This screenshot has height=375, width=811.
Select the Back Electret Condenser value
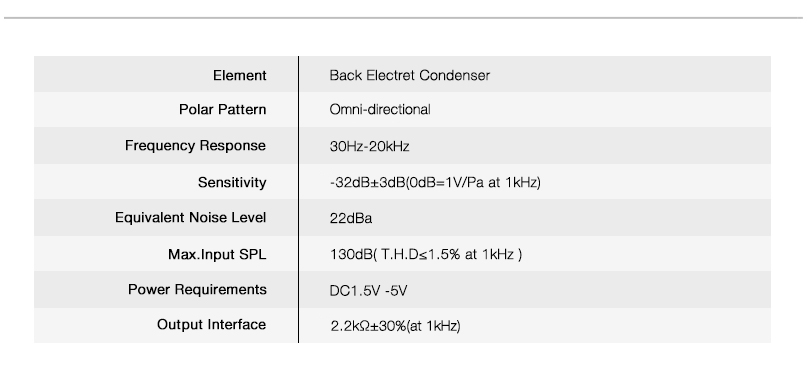[x=410, y=76]
